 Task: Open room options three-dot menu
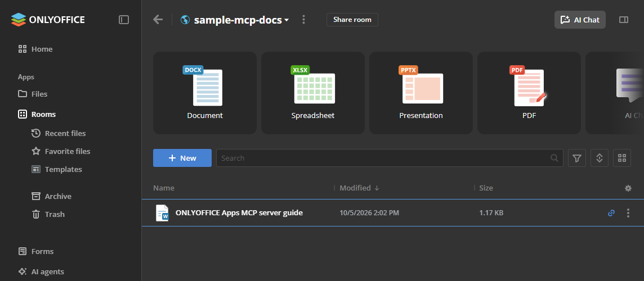pyautogui.click(x=303, y=19)
